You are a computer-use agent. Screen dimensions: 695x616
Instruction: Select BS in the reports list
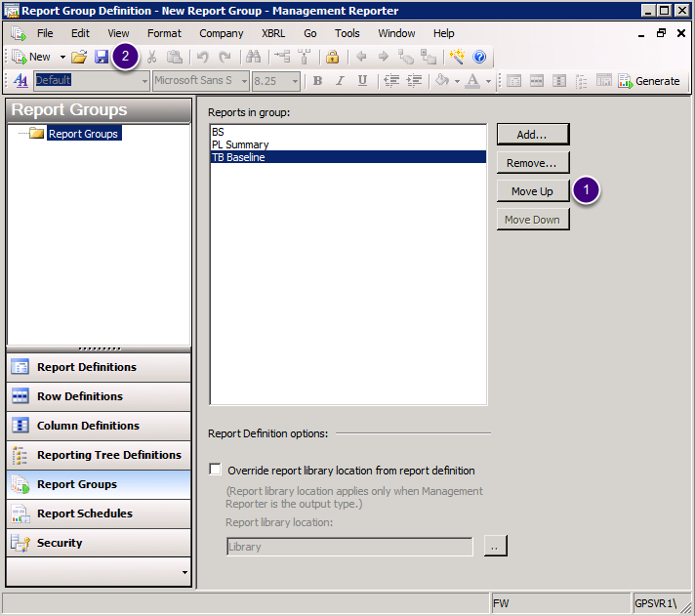point(347,132)
